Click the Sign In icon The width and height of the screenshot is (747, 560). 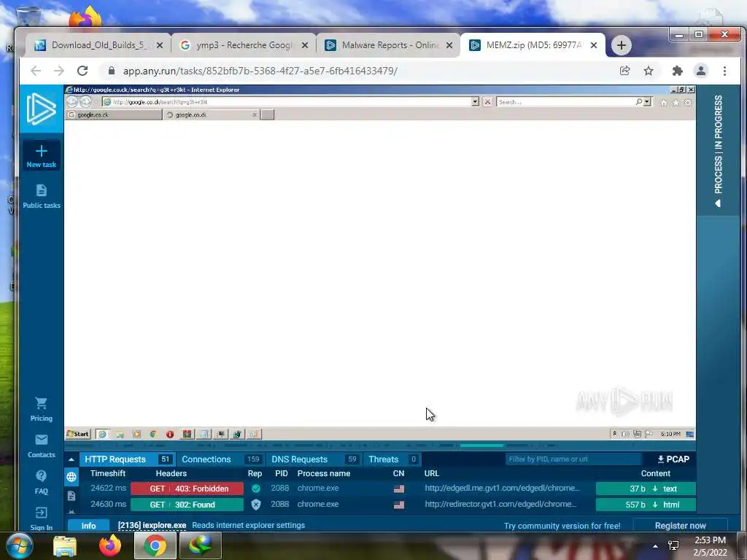point(42,513)
